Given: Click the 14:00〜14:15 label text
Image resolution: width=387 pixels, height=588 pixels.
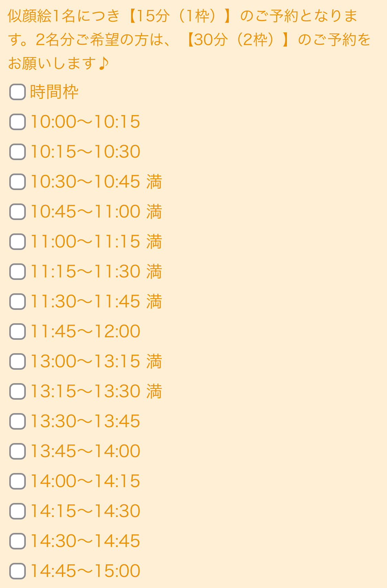Looking at the screenshot, I should click(x=85, y=481).
